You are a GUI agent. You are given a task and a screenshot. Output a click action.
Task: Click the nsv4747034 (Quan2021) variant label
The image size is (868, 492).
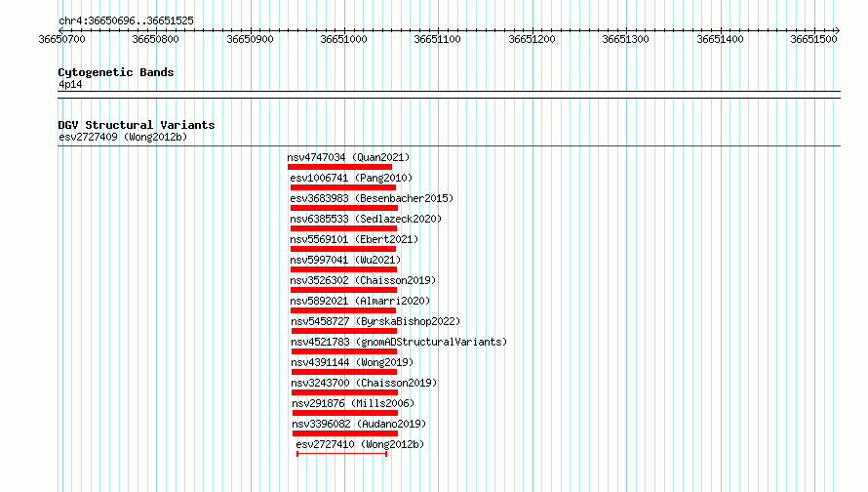pos(348,157)
